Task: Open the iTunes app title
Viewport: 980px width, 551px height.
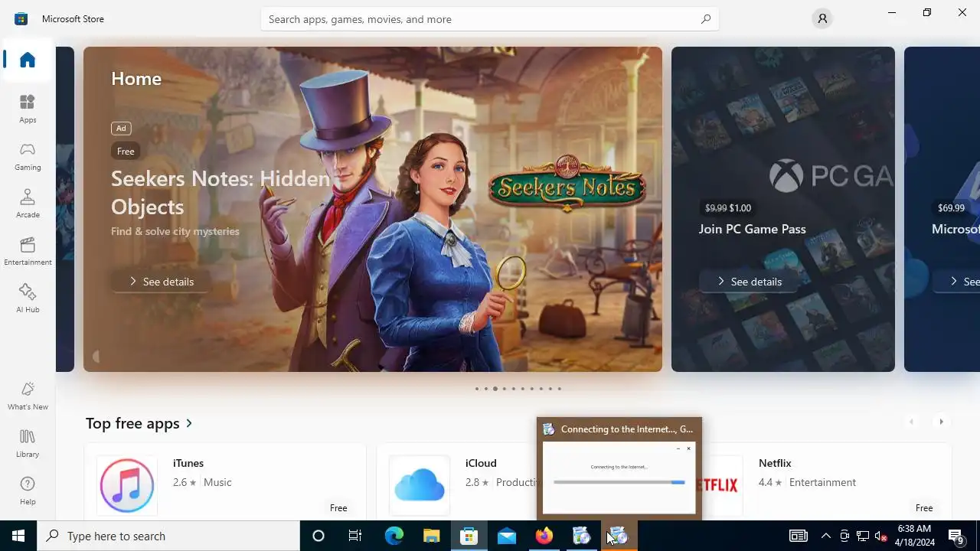Action: click(188, 463)
